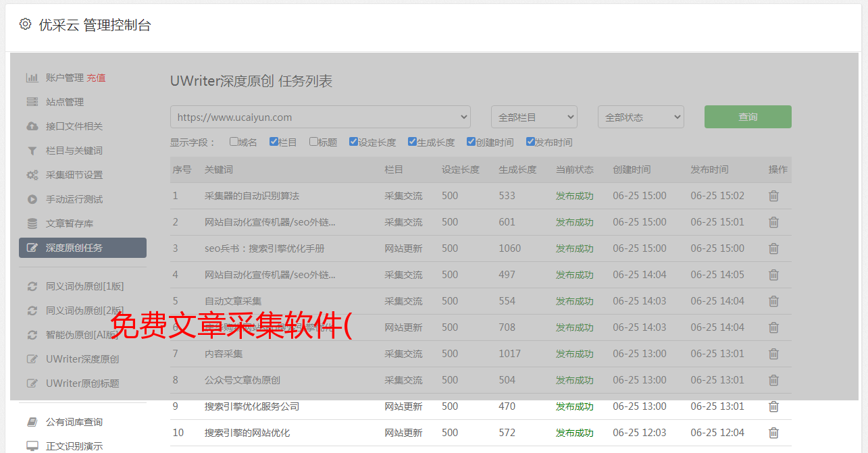This screenshot has height=453, width=868.
Task: Go to 站点管理 menu item
Action: (x=65, y=102)
